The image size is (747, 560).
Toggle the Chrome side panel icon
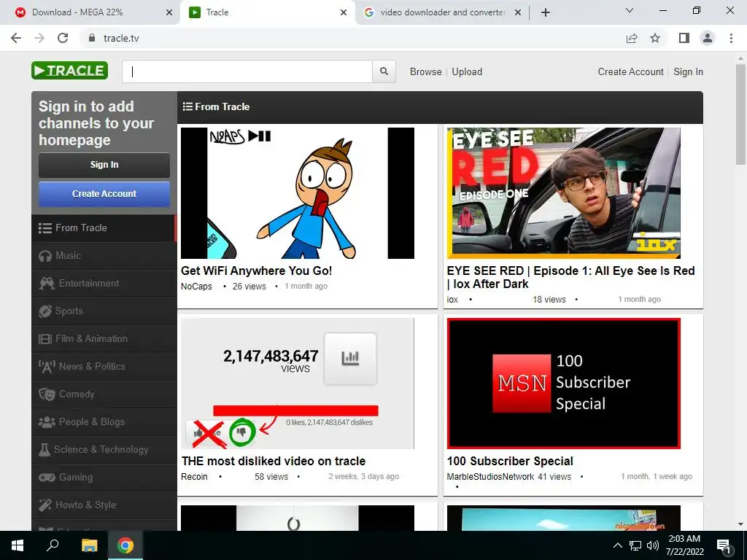coord(684,38)
